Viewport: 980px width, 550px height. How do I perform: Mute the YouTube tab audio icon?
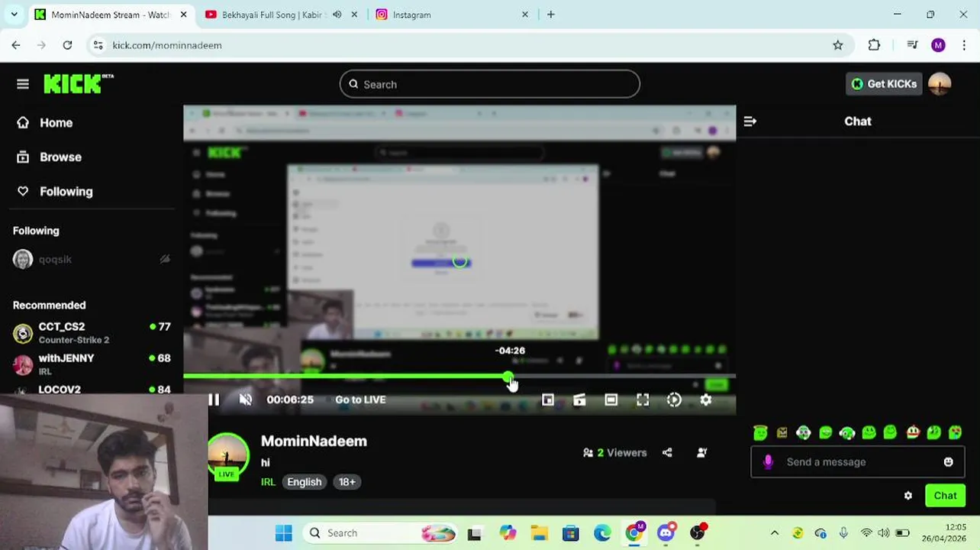pyautogui.click(x=337, y=15)
